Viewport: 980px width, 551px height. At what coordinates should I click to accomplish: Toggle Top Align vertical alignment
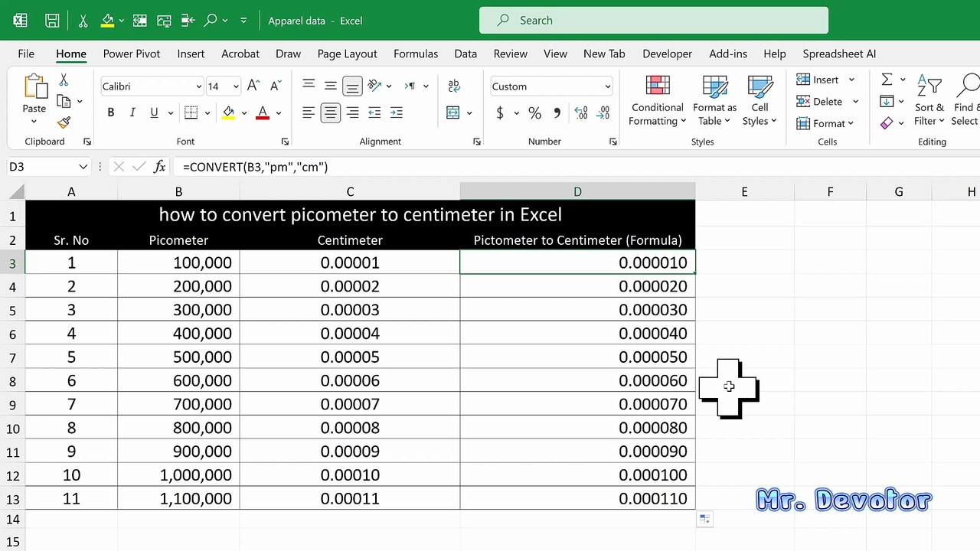tap(309, 86)
